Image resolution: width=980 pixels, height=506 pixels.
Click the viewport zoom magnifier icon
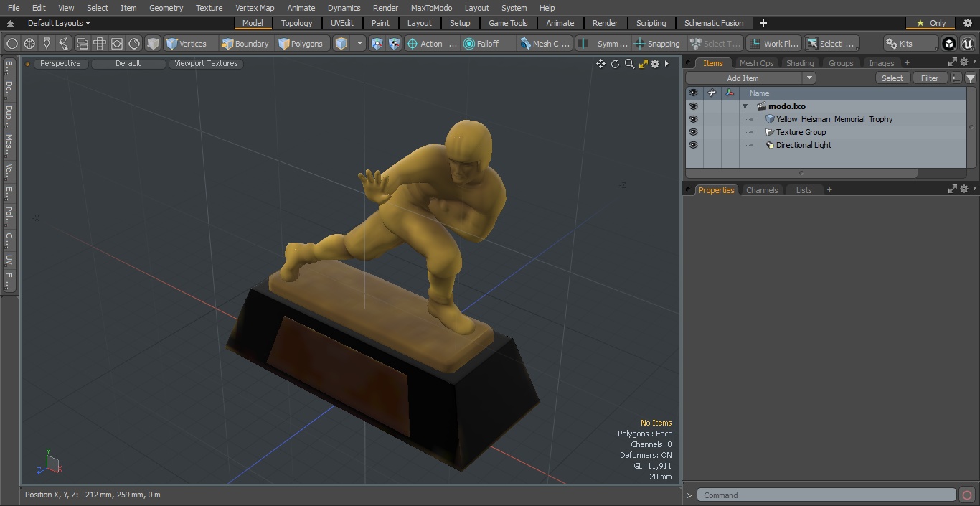629,64
